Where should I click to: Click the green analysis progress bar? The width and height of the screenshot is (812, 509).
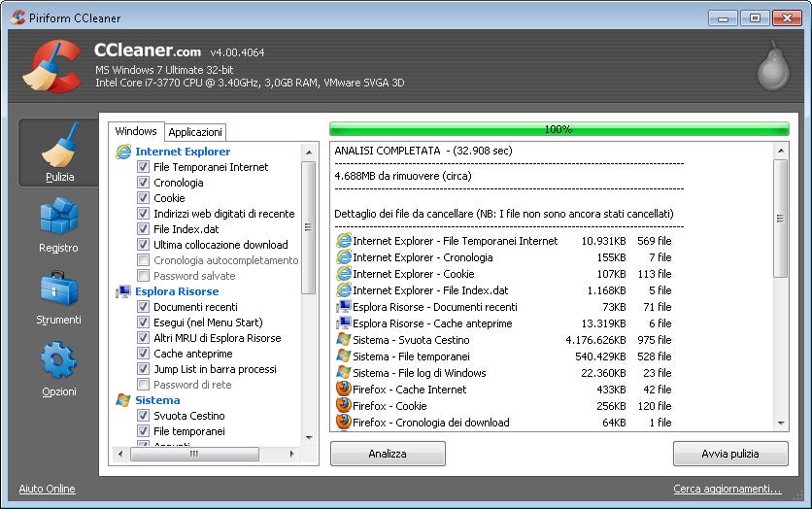558,129
